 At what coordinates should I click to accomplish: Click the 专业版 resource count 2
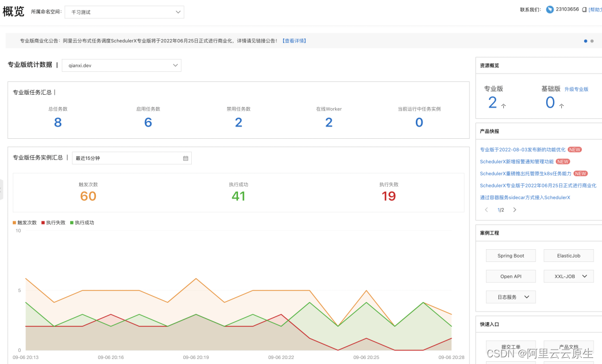[493, 103]
